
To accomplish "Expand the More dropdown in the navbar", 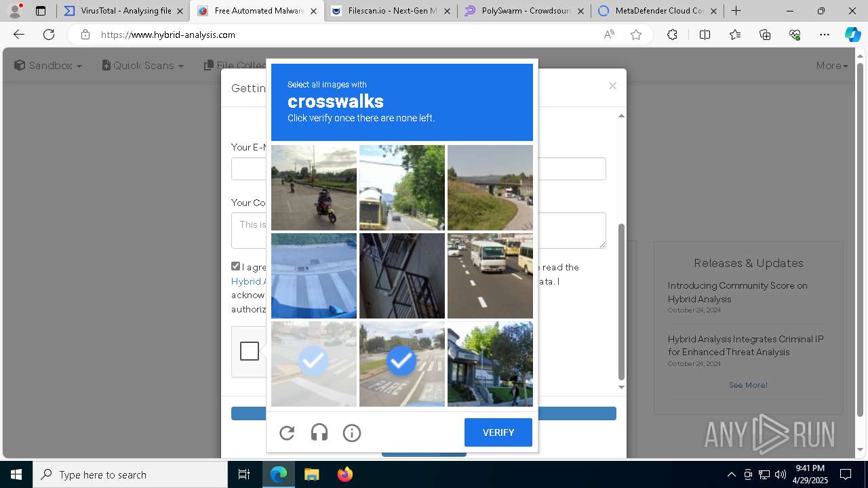I will [x=832, y=65].
